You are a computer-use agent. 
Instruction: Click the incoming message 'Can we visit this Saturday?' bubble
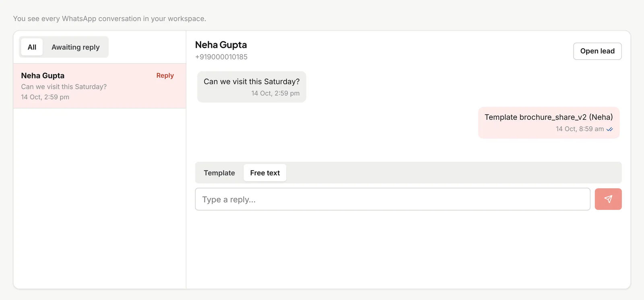[x=252, y=87]
